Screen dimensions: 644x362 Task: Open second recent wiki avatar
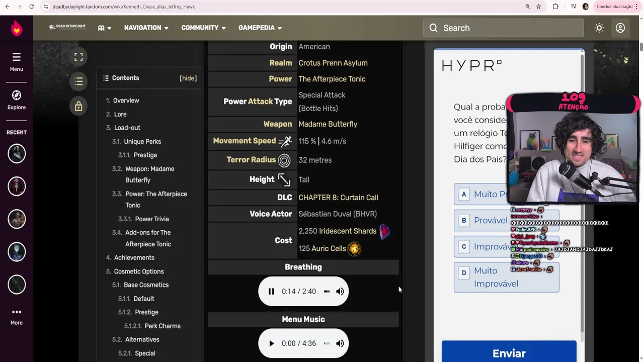coord(17,187)
